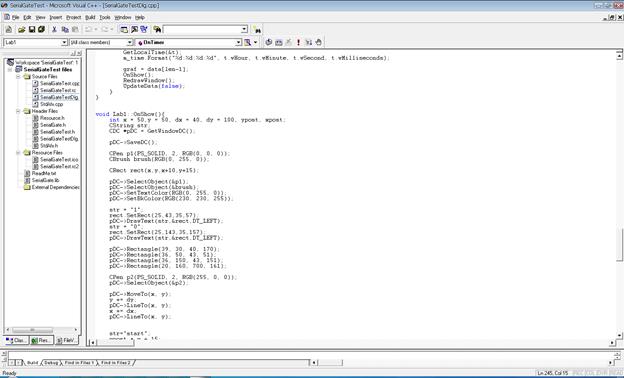Collapse the Header Files folder

[18, 111]
